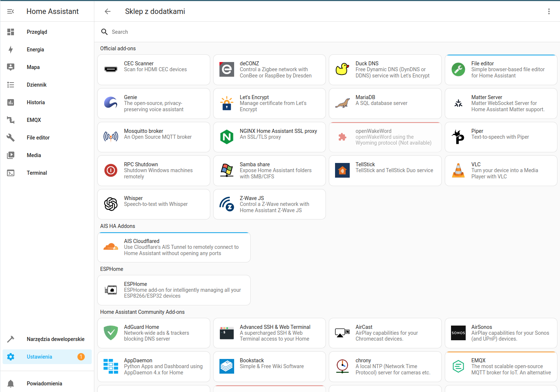Viewport: 560px width, 392px height.
Task: Click the Z-Wave JS icon
Action: [x=227, y=204]
